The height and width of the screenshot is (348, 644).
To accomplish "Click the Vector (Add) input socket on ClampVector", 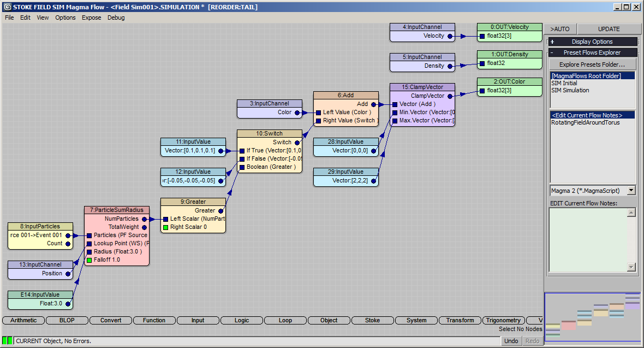I will coord(395,104).
